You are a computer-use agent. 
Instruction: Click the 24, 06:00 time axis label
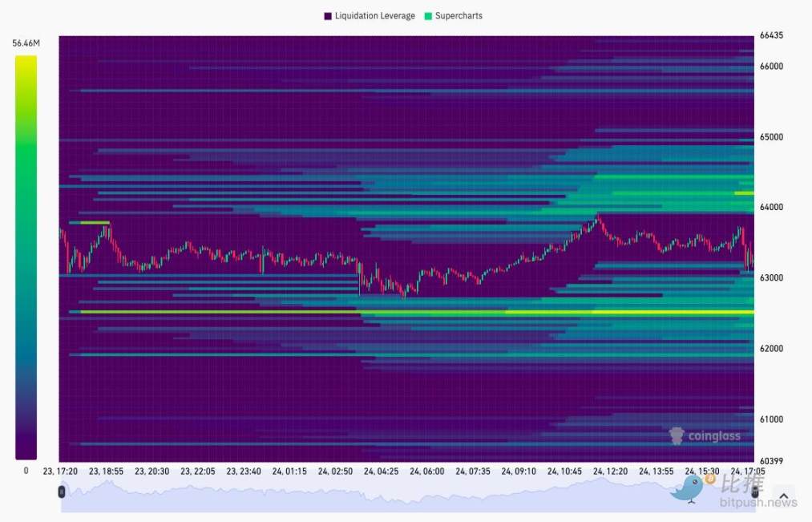click(426, 471)
